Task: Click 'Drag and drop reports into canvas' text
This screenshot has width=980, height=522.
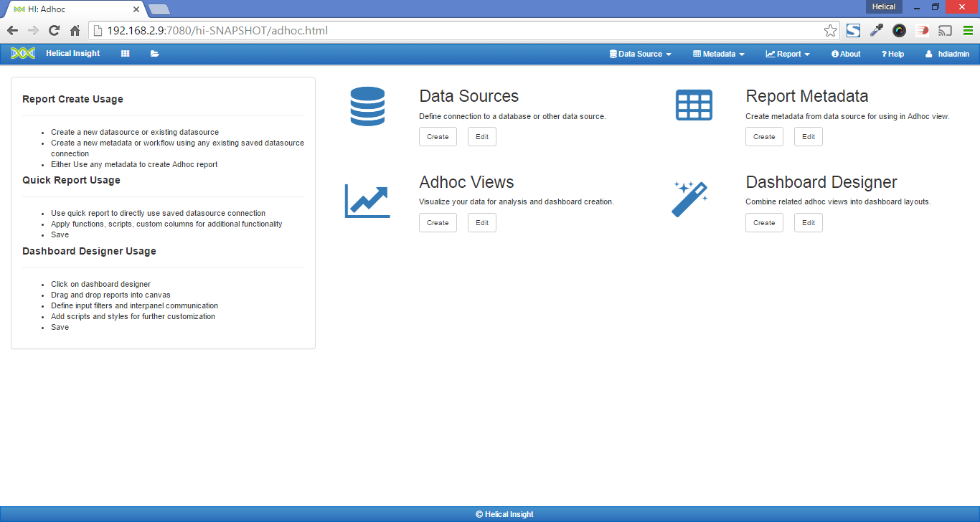Action: (110, 295)
